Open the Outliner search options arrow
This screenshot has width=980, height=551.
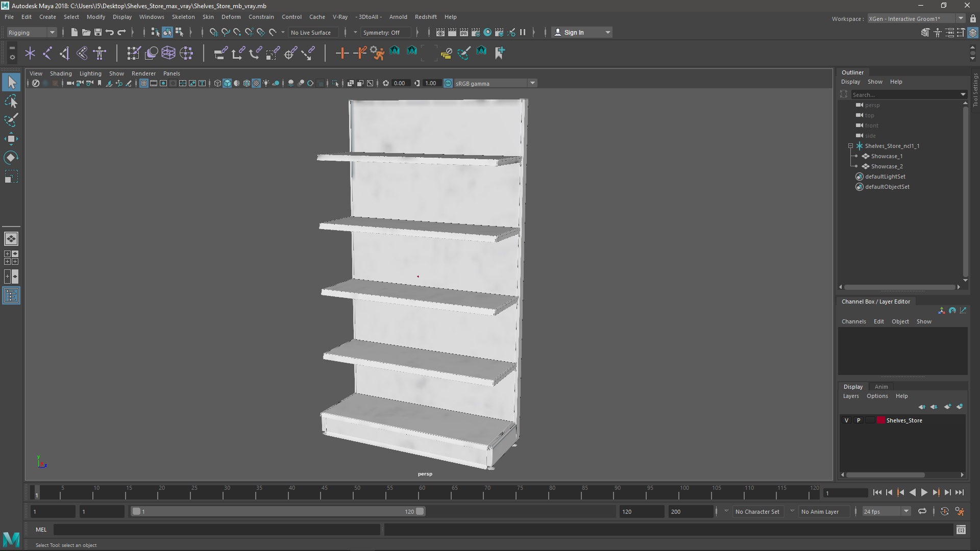coord(963,94)
